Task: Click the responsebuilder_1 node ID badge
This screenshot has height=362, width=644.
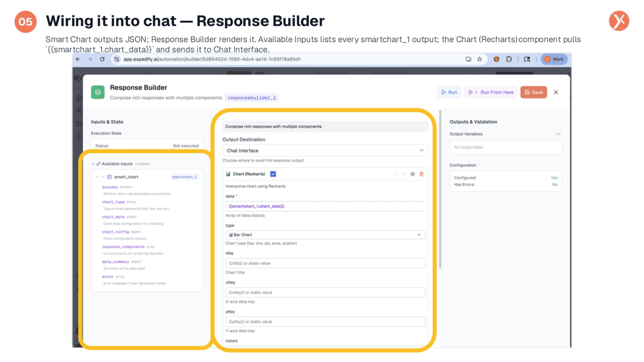Action: point(252,98)
